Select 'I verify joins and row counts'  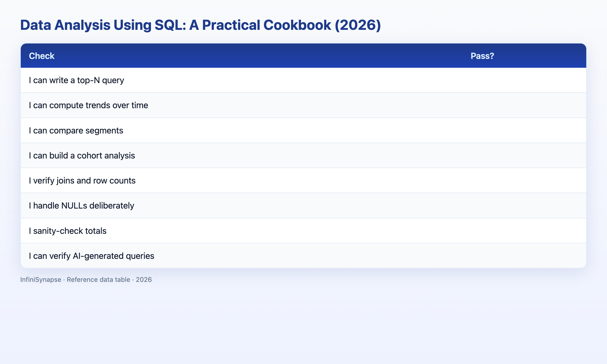point(82,180)
